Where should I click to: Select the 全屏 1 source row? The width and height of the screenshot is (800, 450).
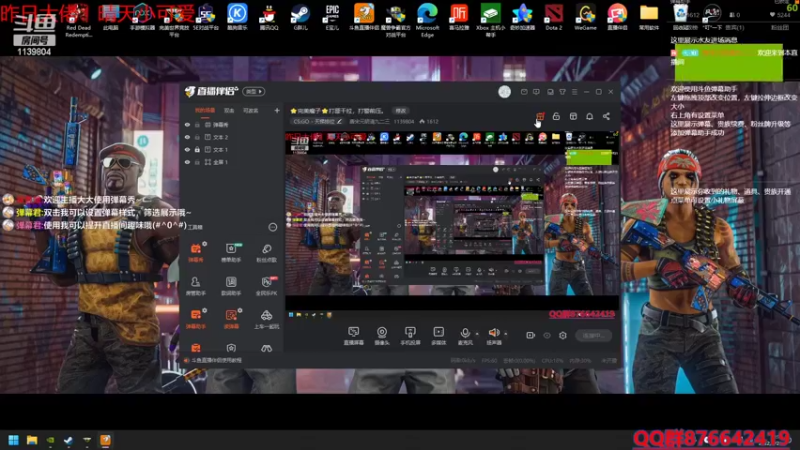[232, 162]
